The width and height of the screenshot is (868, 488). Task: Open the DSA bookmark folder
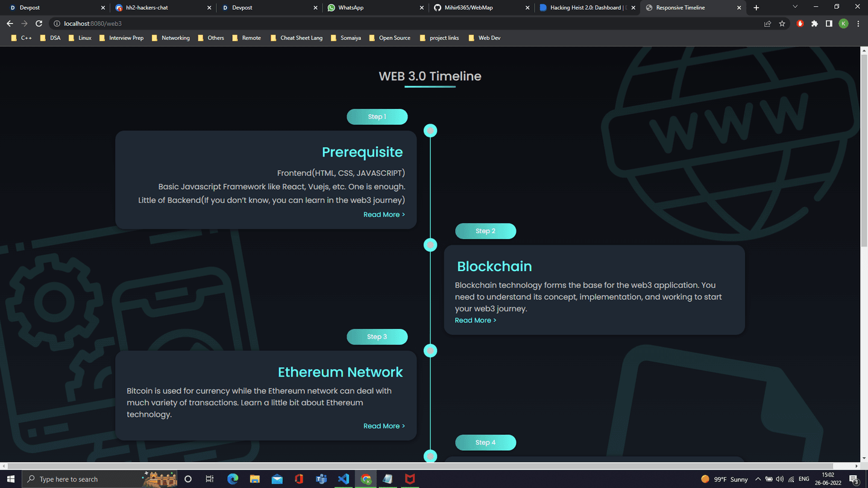click(51, 37)
